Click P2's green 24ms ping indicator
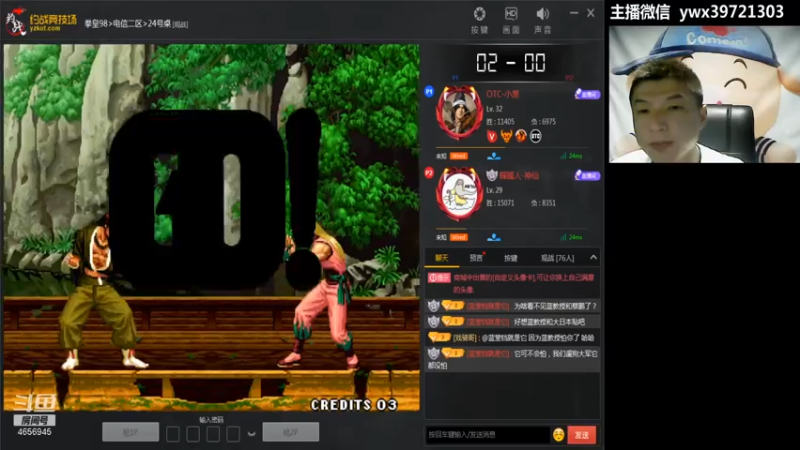800x450 pixels. [x=571, y=237]
